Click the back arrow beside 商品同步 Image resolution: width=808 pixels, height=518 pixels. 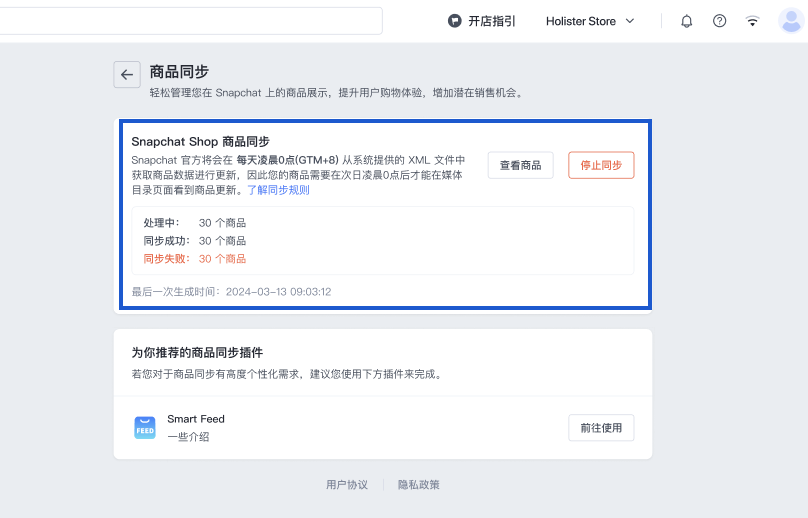coord(127,75)
